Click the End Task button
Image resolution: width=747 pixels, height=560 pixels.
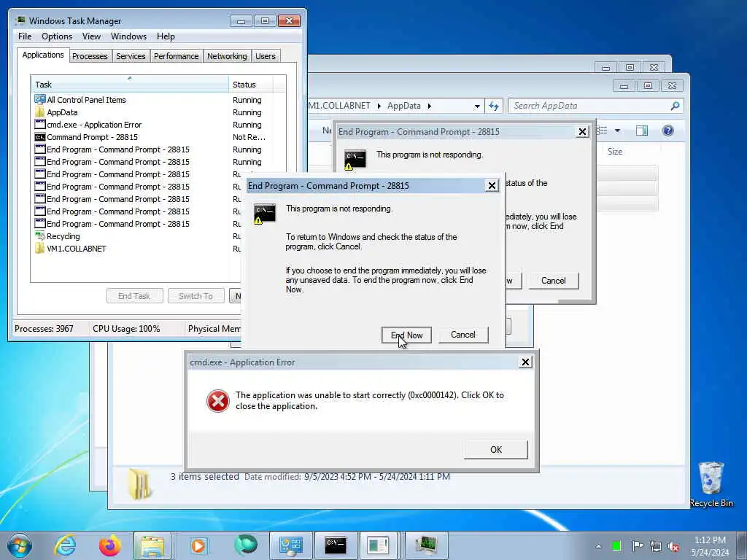pyautogui.click(x=134, y=296)
